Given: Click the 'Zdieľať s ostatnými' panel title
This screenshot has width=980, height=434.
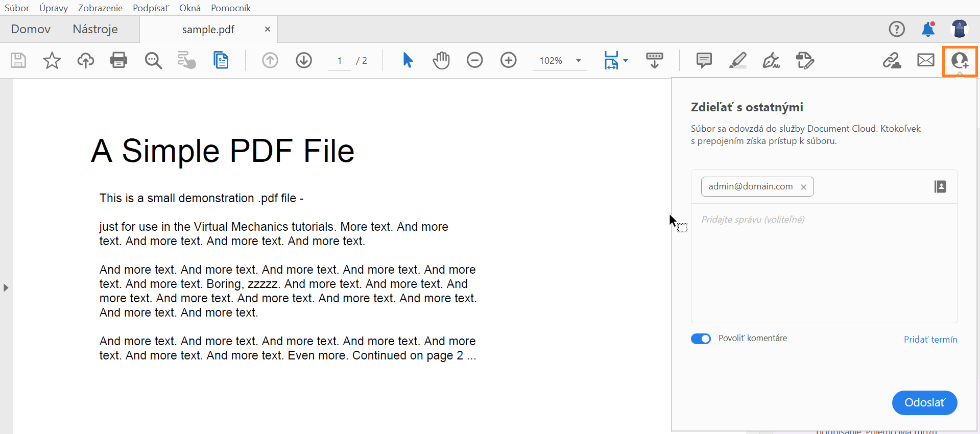Looking at the screenshot, I should (x=747, y=107).
